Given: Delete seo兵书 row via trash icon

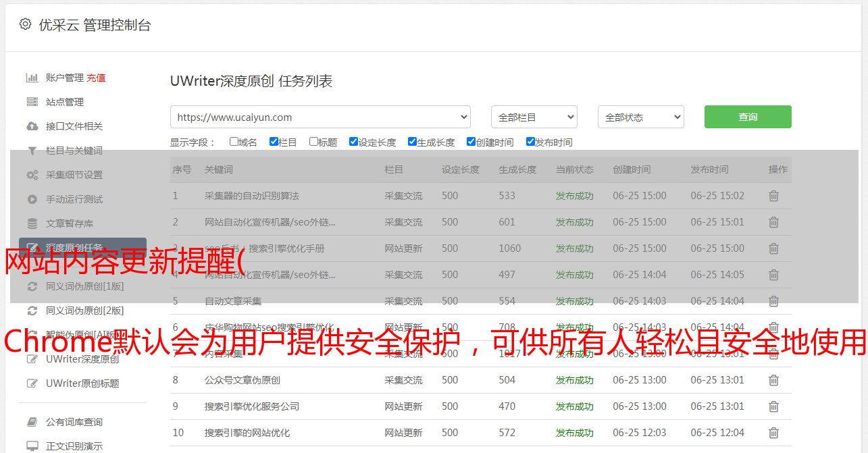Looking at the screenshot, I should tap(773, 248).
